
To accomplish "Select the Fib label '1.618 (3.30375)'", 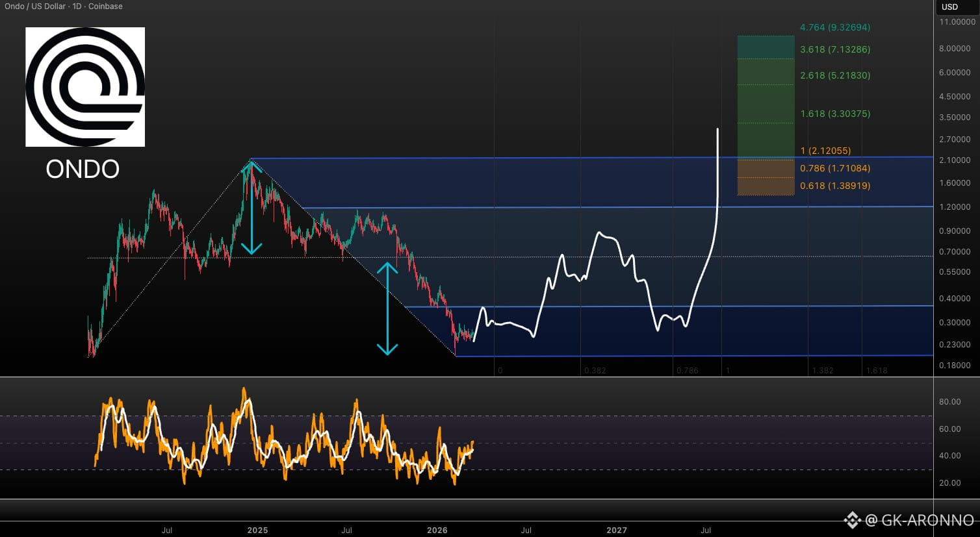I will (x=835, y=114).
